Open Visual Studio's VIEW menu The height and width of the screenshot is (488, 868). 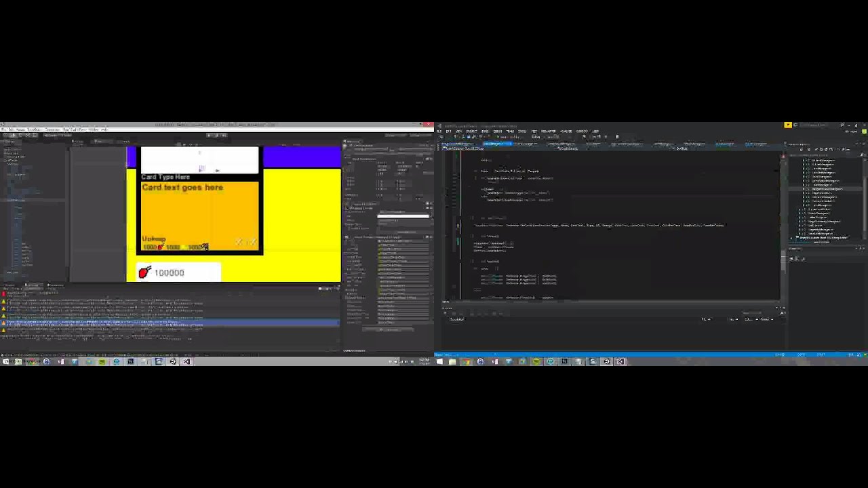(458, 131)
